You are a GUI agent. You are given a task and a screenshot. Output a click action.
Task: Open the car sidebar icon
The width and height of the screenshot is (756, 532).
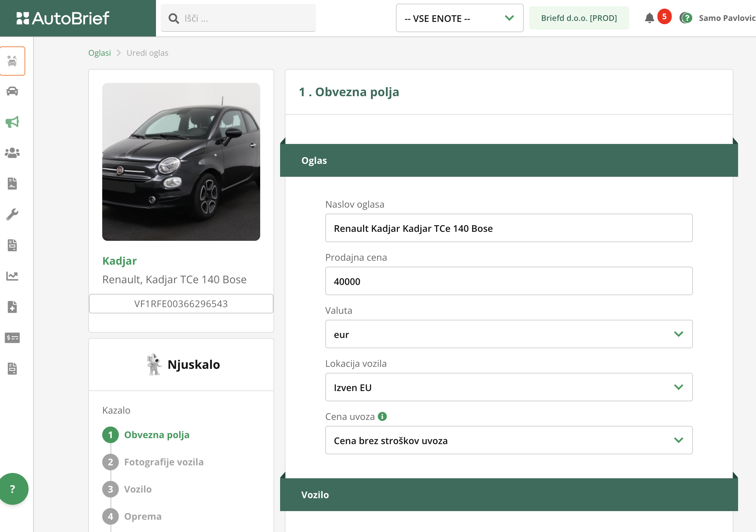tap(12, 91)
